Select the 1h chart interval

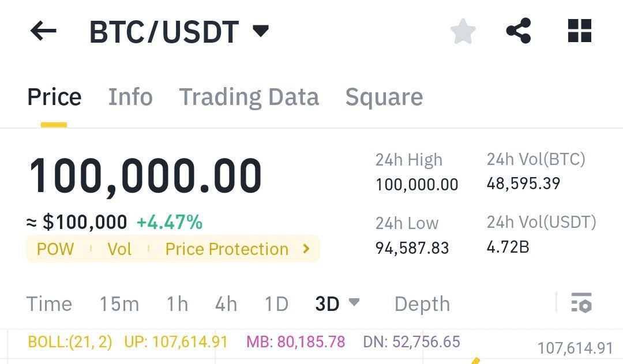[177, 304]
